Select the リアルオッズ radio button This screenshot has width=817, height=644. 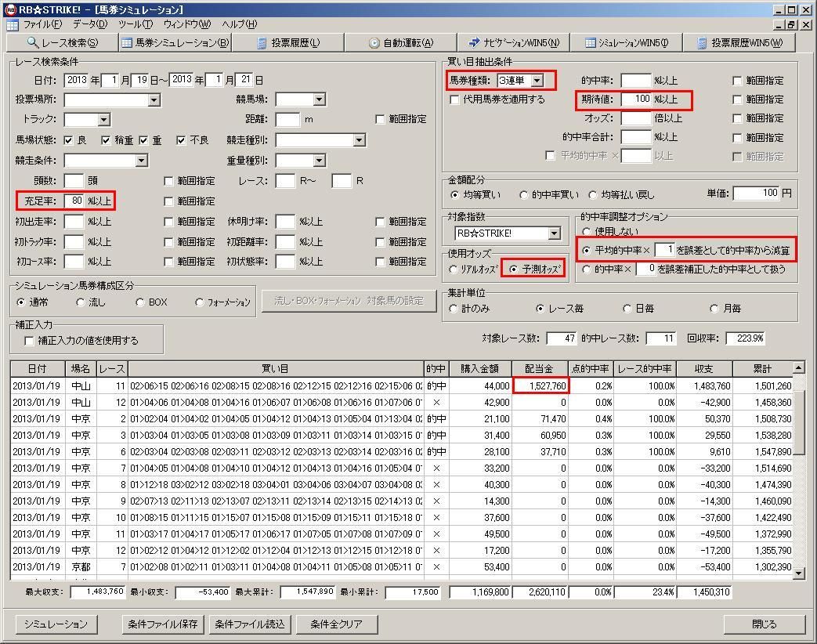(x=453, y=270)
